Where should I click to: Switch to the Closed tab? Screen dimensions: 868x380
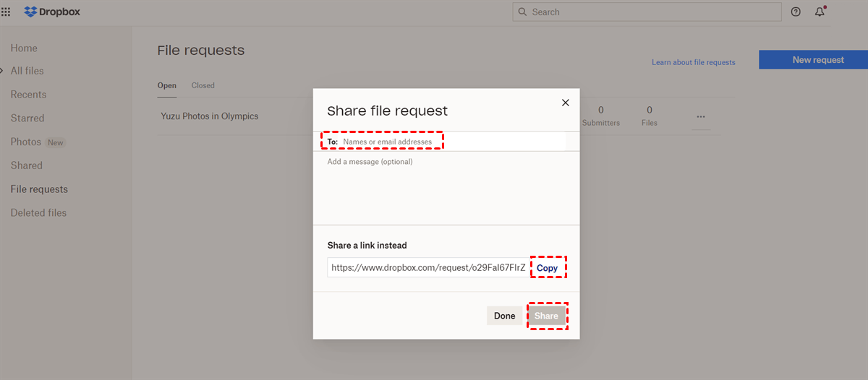coord(203,85)
